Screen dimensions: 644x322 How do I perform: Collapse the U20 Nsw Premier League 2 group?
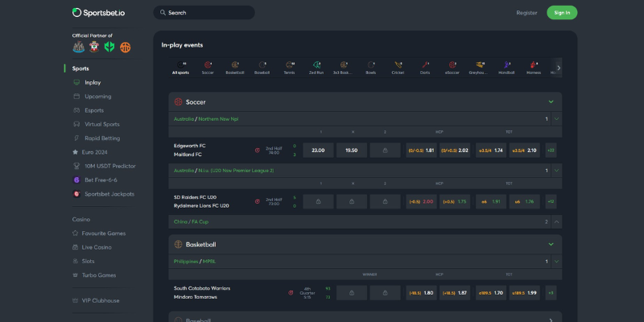pos(556,171)
